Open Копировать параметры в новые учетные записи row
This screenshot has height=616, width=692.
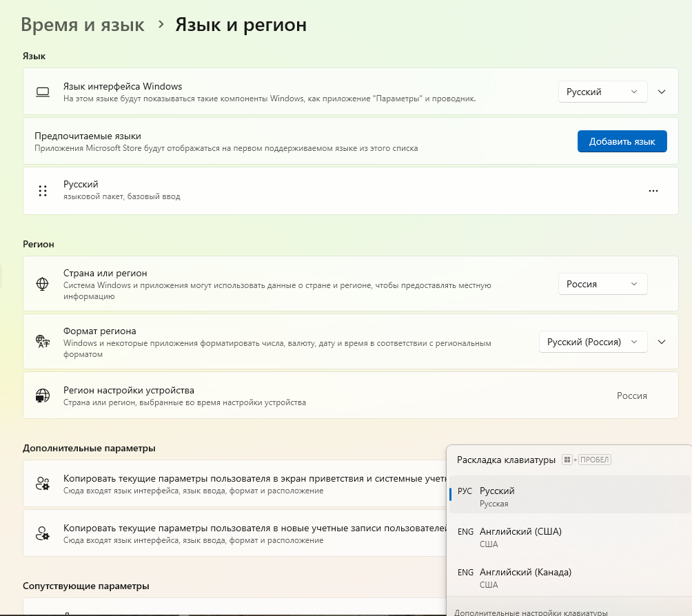[x=235, y=533]
